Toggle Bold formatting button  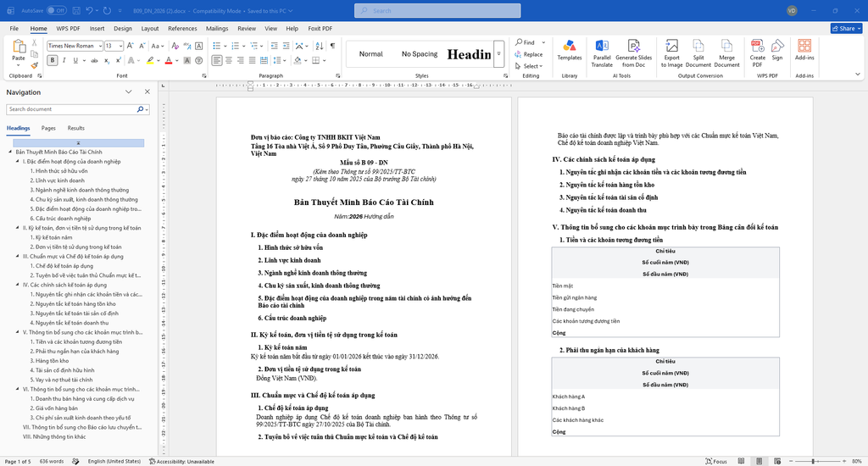click(x=53, y=60)
